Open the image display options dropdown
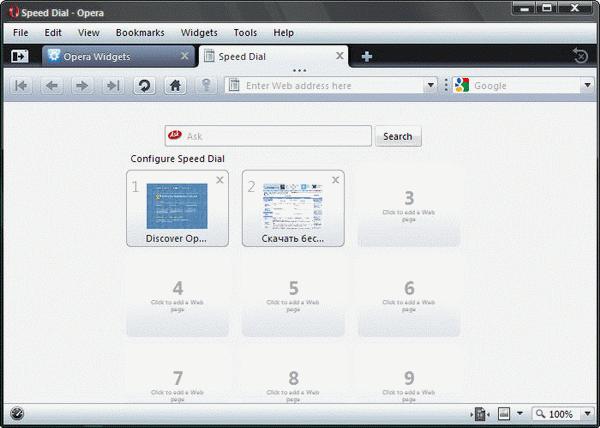 point(520,413)
